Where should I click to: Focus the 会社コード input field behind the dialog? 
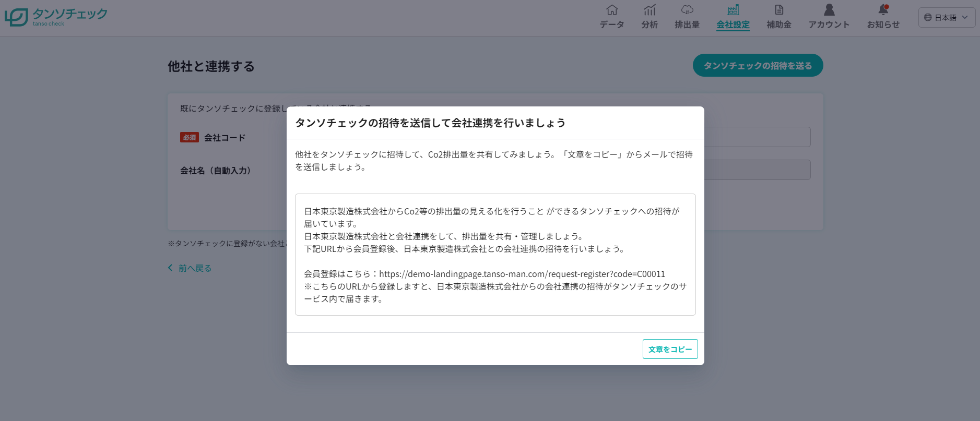coord(757,137)
